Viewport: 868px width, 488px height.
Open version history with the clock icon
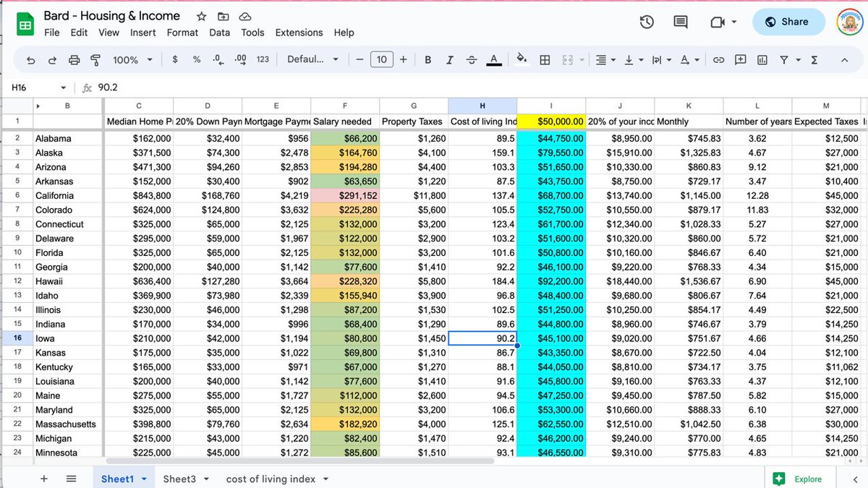[646, 22]
